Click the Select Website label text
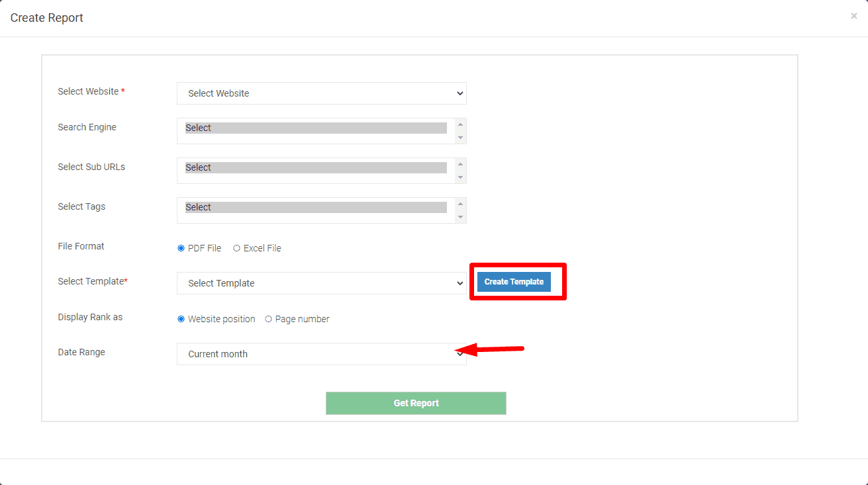This screenshot has height=485, width=868. coord(88,91)
